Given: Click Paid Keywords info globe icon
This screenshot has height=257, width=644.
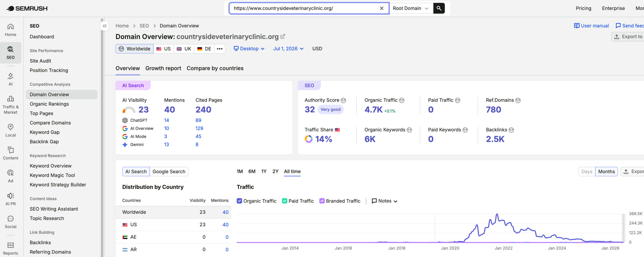Looking at the screenshot, I should point(465,130).
